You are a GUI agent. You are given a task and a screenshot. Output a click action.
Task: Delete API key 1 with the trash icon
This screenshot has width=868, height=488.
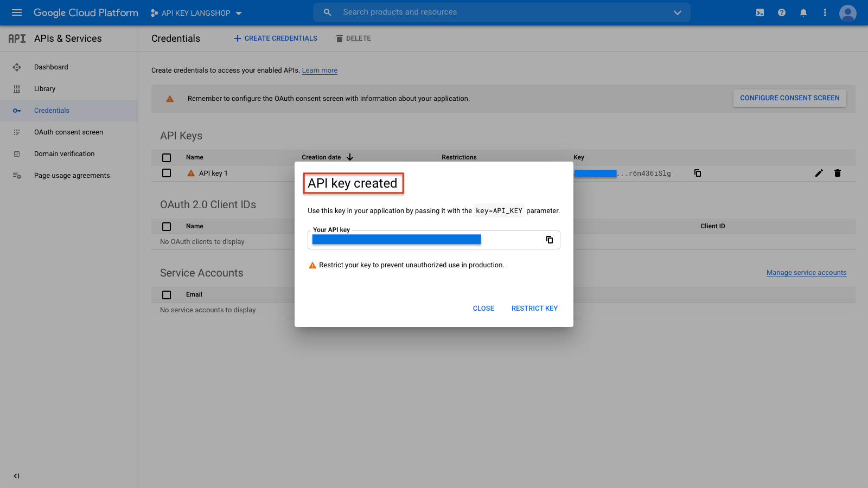tap(838, 173)
